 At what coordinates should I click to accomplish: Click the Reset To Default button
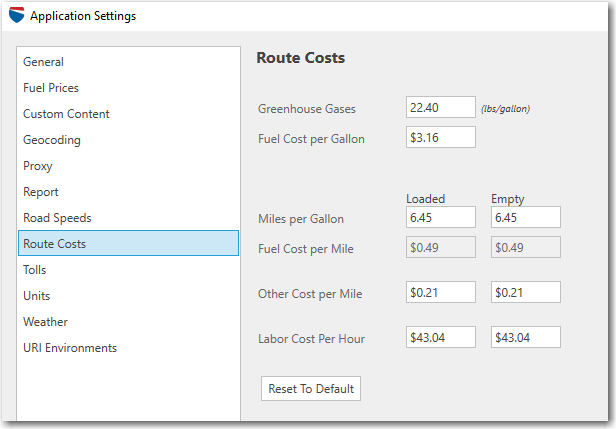[x=311, y=389]
